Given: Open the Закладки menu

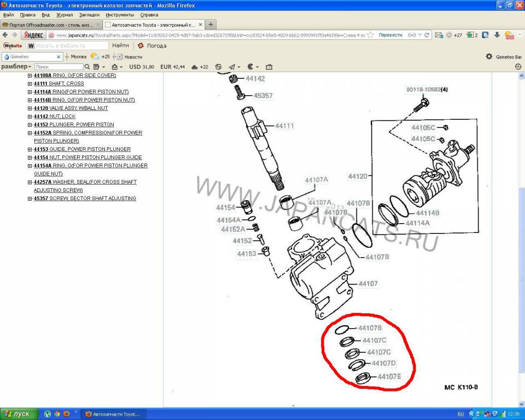Looking at the screenshot, I should click(89, 15).
